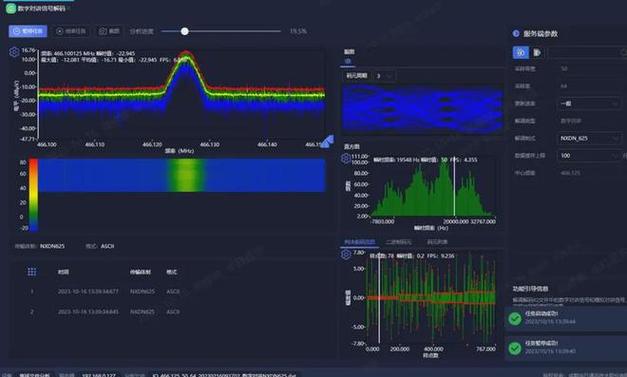This screenshot has height=377, width=627.
Task: Open the histogram chart settings gear
Action: pyautogui.click(x=345, y=159)
